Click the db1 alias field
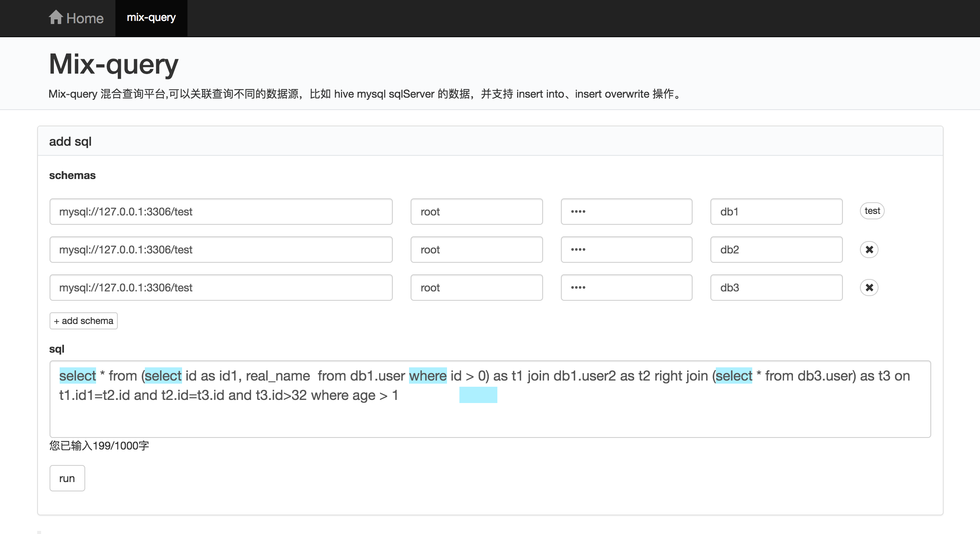Image resolution: width=980 pixels, height=534 pixels. 776,212
